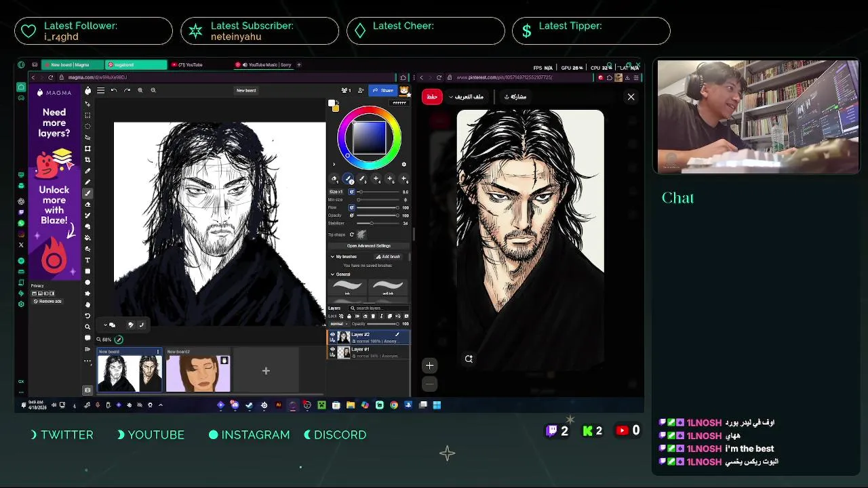
Task: Expand the Pinterest profile dropdown
Action: [467, 96]
